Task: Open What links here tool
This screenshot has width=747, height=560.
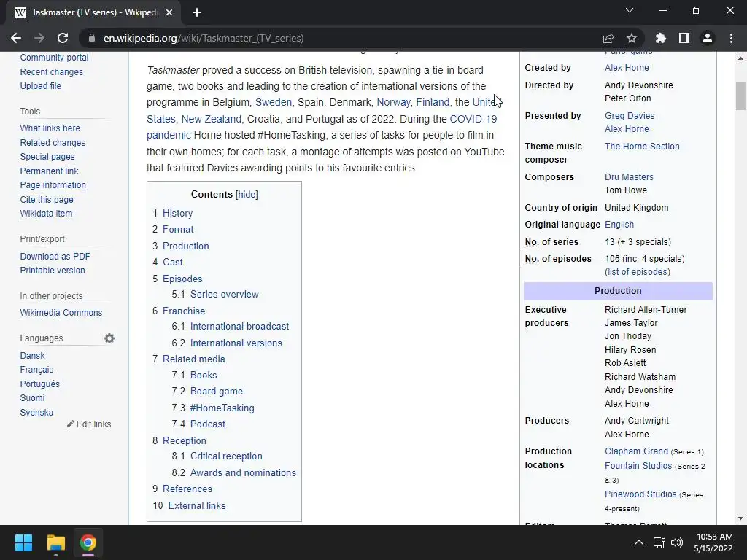Action: coord(50,128)
